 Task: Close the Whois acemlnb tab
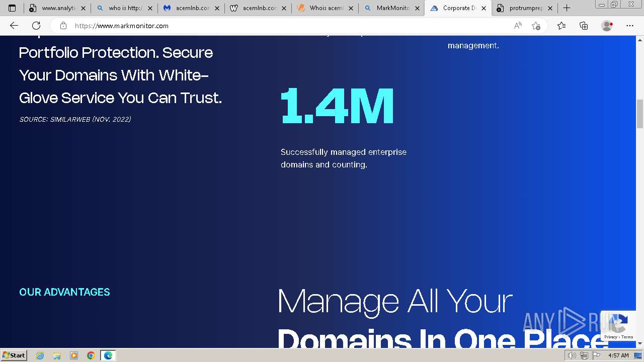pyautogui.click(x=350, y=8)
